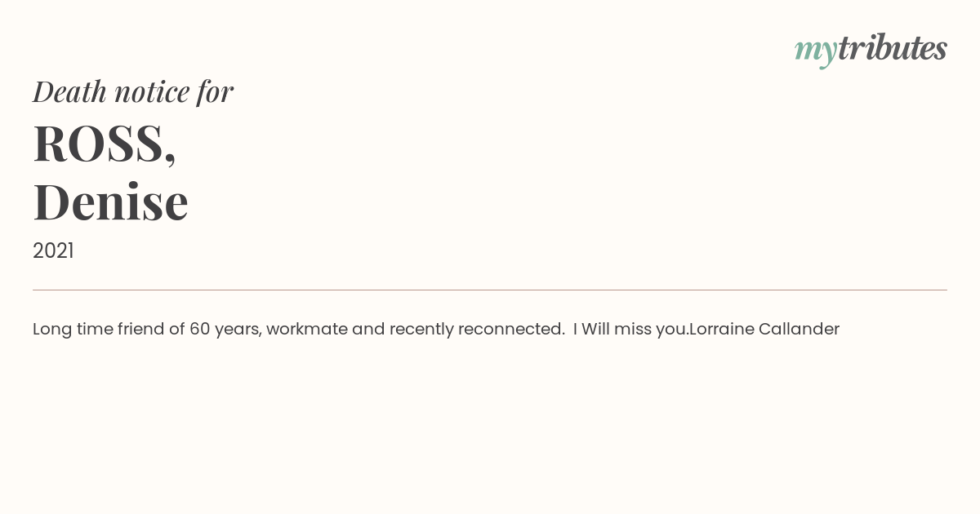
Task: Click the first name Denise
Action: (110, 202)
